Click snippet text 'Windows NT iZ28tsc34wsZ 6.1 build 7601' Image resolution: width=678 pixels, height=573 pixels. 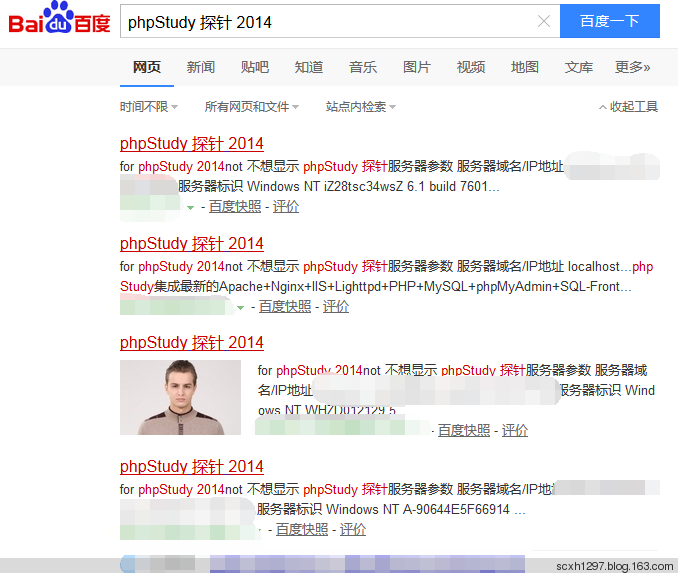coord(368,186)
